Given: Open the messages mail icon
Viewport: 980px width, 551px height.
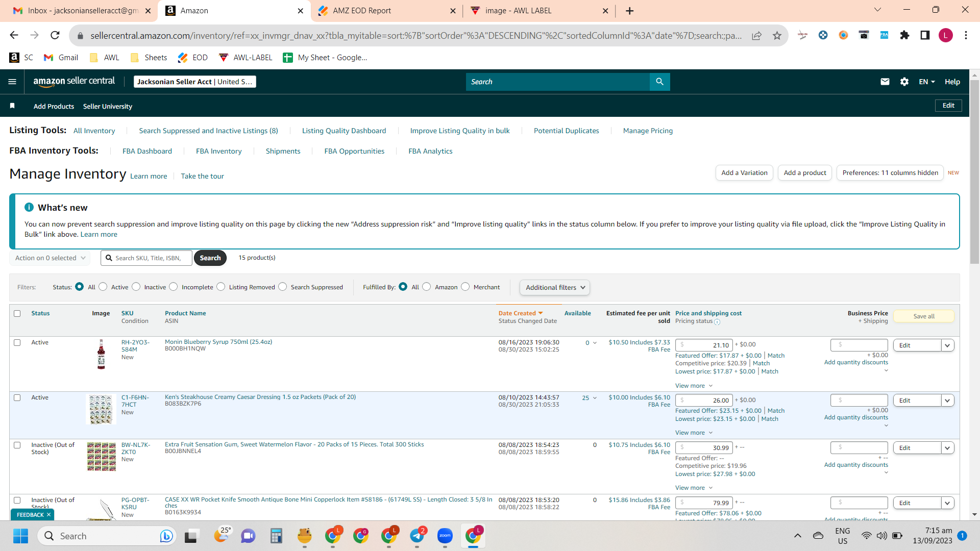Looking at the screenshot, I should [x=885, y=82].
